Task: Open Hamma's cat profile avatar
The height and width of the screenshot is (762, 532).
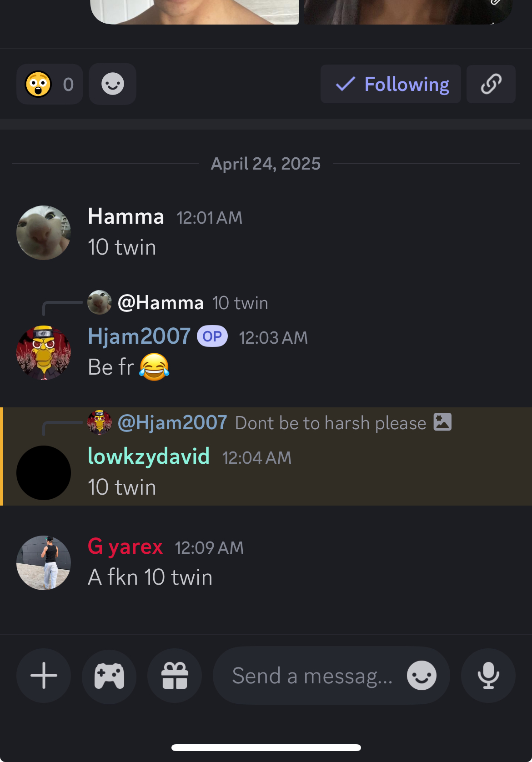Action: (x=44, y=233)
